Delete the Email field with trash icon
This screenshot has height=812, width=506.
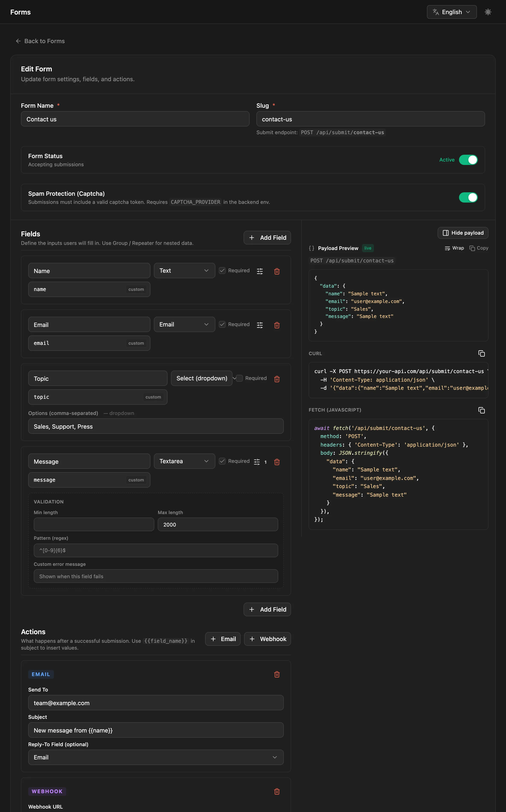click(277, 325)
